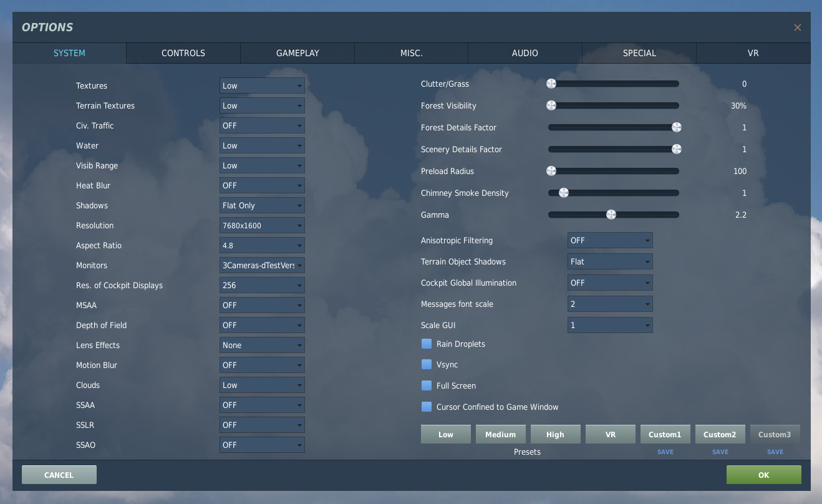Expand the Terrain Object Shadows dropdown

click(x=610, y=261)
